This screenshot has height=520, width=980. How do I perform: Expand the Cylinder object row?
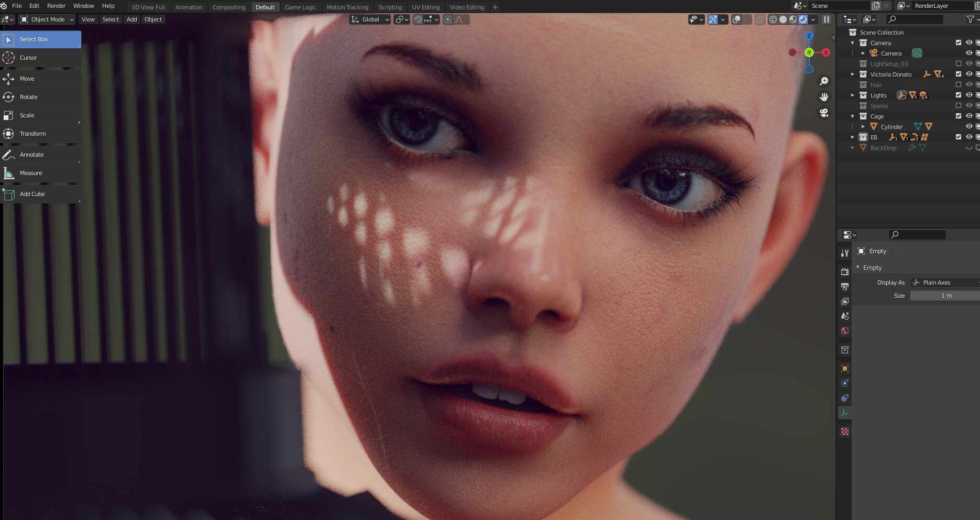pyautogui.click(x=863, y=126)
